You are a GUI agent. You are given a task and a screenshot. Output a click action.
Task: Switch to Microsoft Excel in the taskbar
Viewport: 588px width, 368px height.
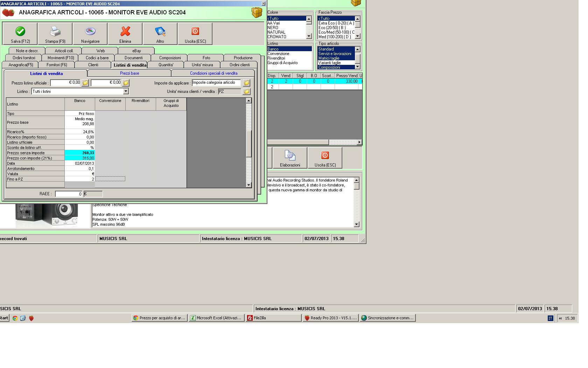tap(216, 318)
